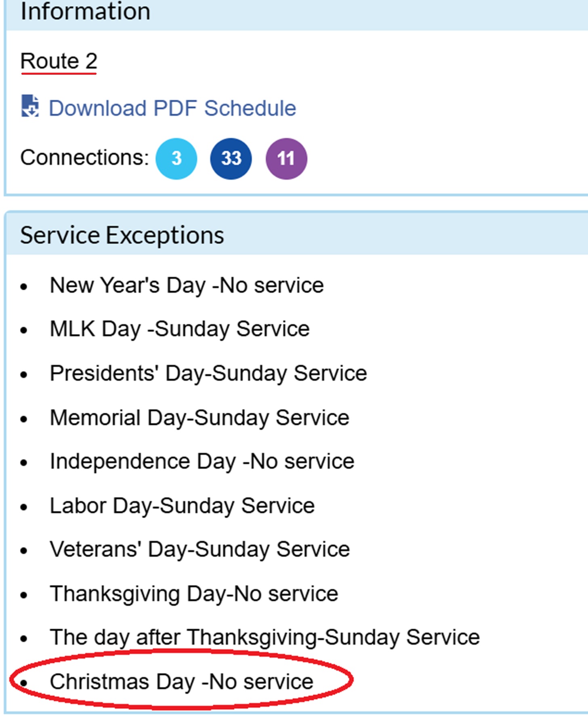Click the Download PDF Schedule link
This screenshot has width=588, height=716.
(x=172, y=108)
